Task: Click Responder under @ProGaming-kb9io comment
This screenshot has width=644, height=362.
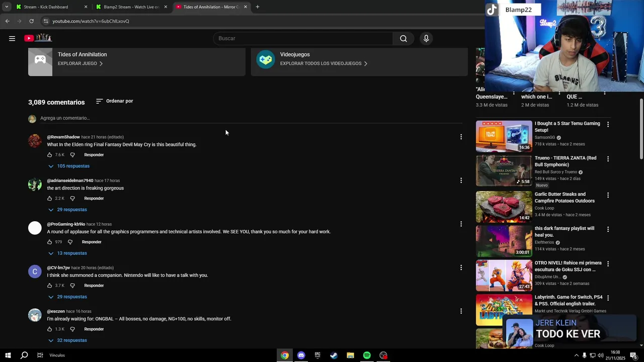Action: pos(92,242)
